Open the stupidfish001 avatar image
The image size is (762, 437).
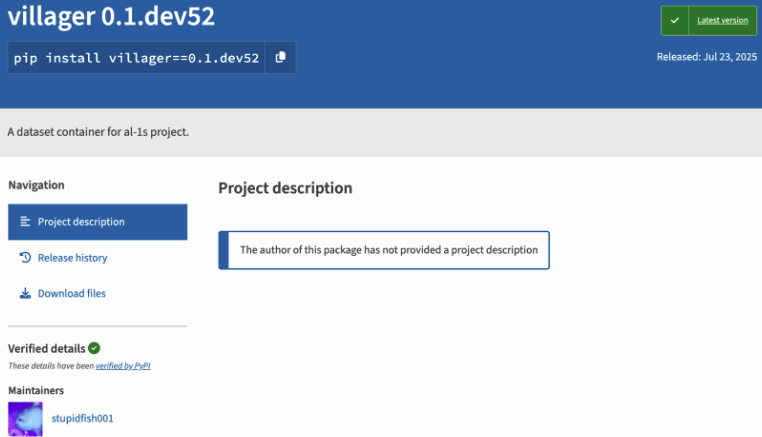[x=26, y=418]
